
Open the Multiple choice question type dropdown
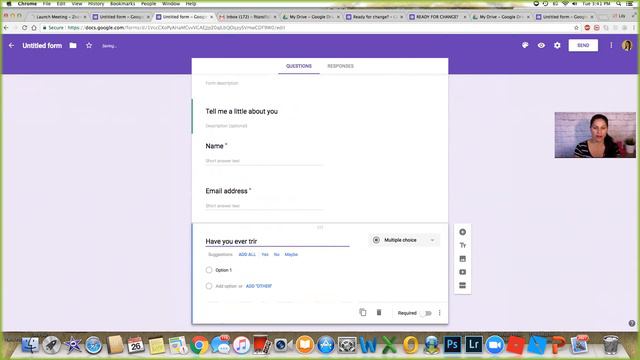pyautogui.click(x=404, y=240)
